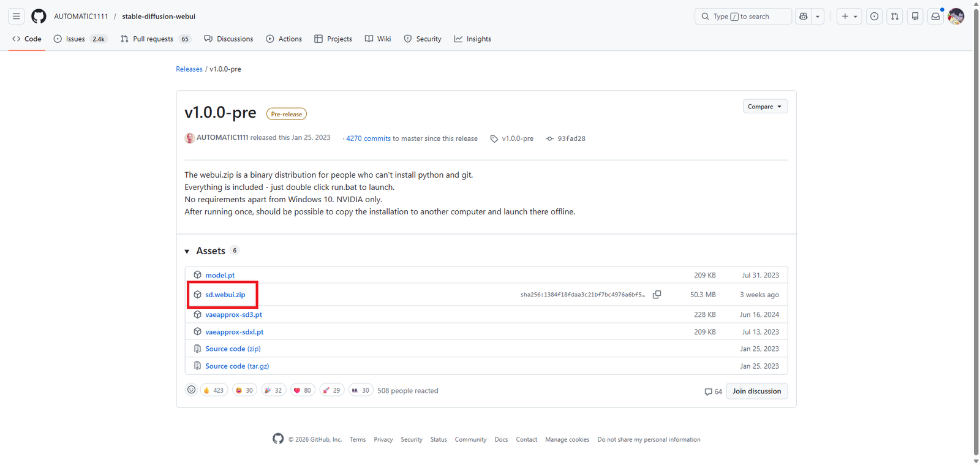The image size is (980, 465).
Task: Switch to the Discussions tab
Action: tap(228, 39)
